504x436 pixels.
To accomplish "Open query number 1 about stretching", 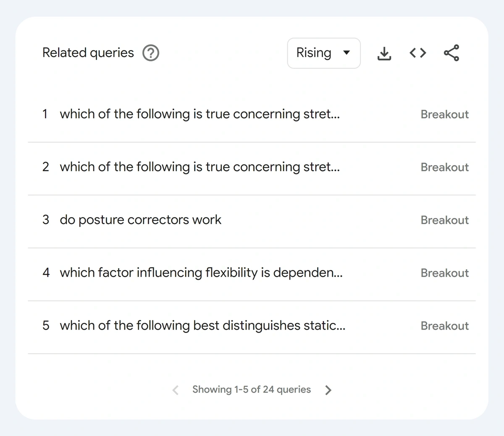I will [x=200, y=114].
